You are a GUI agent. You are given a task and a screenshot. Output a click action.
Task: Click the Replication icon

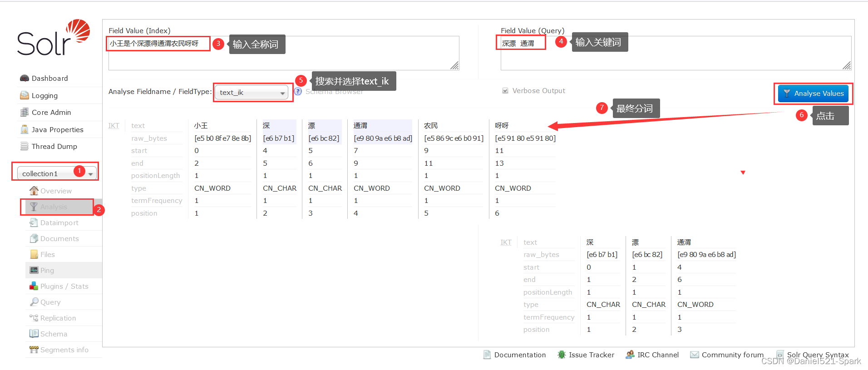34,318
